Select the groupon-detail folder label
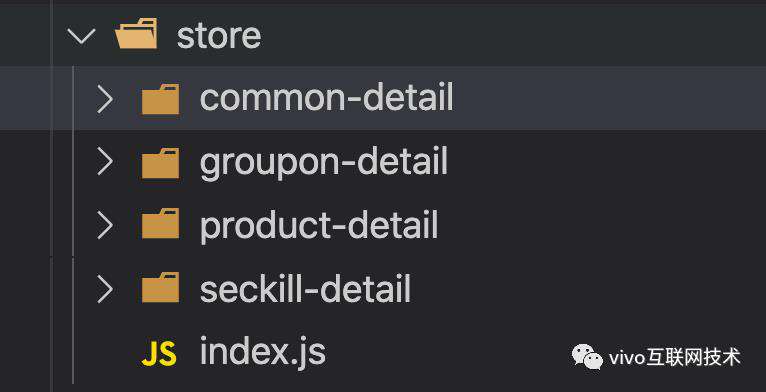The height and width of the screenshot is (392, 766). pos(324,163)
